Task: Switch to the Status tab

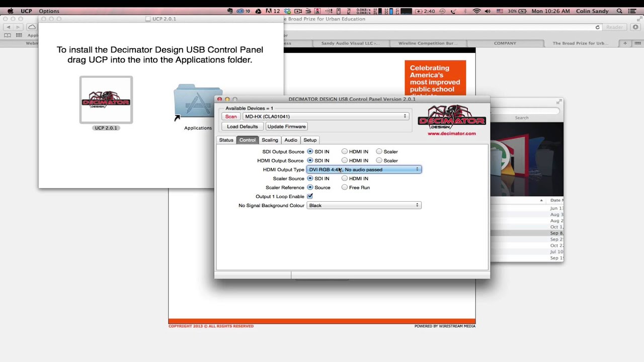Action: (x=226, y=140)
